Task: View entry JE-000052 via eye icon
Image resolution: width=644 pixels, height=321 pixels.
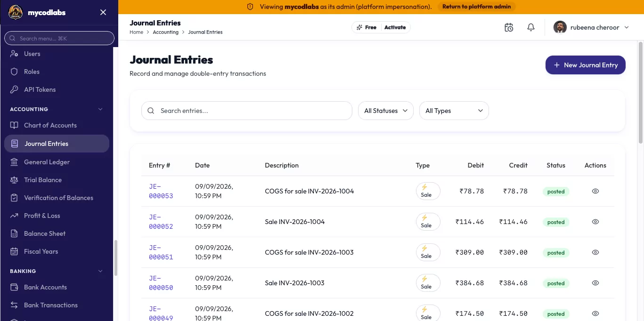Action: (x=595, y=222)
